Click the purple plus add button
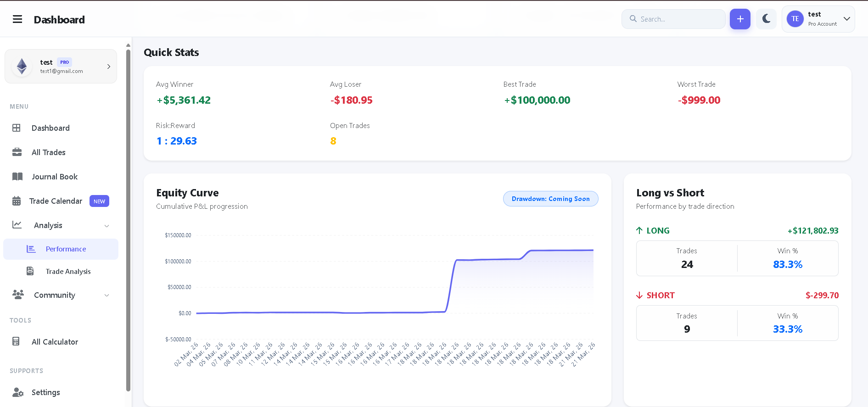868x407 pixels. (740, 19)
